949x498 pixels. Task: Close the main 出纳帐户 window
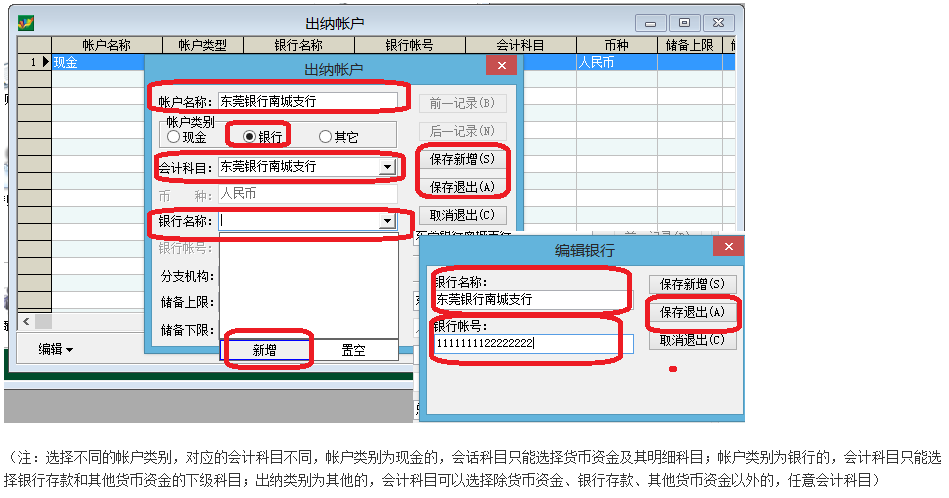coord(718,23)
